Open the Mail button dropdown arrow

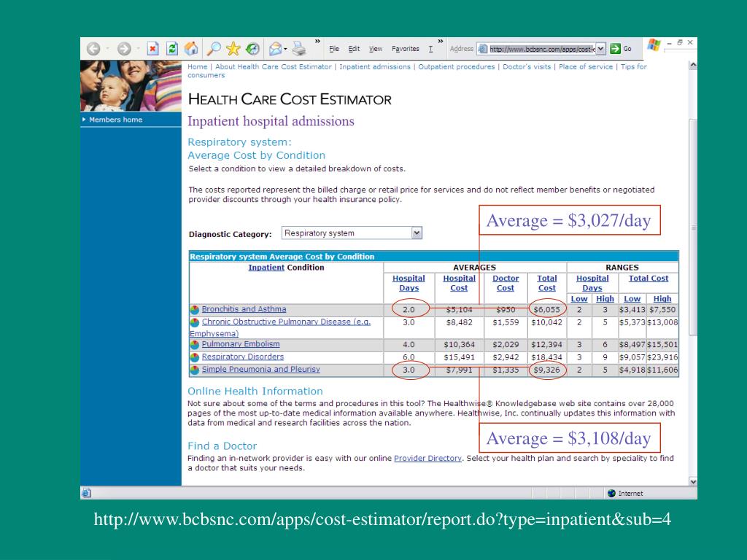285,49
